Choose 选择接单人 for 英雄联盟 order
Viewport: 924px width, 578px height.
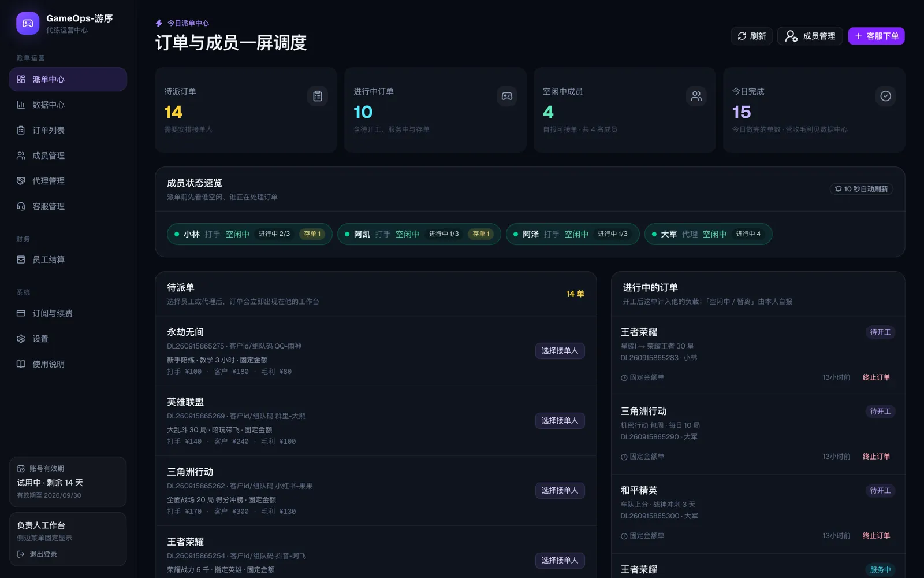[560, 421]
